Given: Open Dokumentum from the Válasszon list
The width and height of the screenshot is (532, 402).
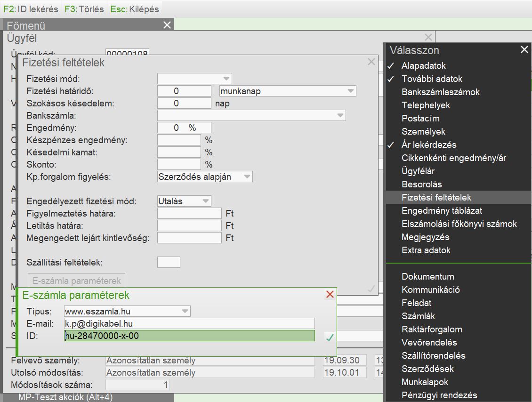Looking at the screenshot, I should tap(427, 277).
